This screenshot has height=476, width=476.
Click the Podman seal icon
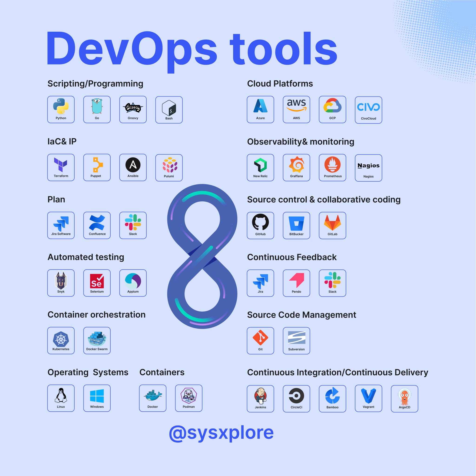coord(189,395)
